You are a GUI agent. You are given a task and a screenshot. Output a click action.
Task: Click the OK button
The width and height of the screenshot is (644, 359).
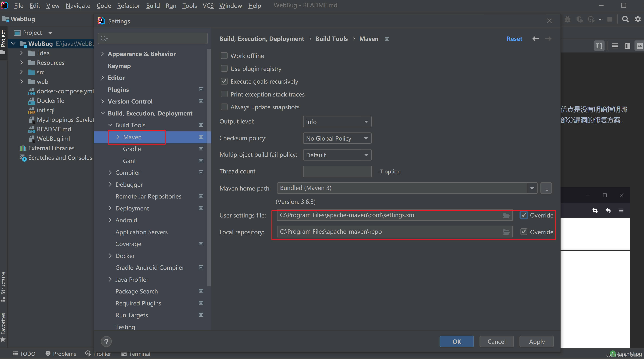(456, 342)
